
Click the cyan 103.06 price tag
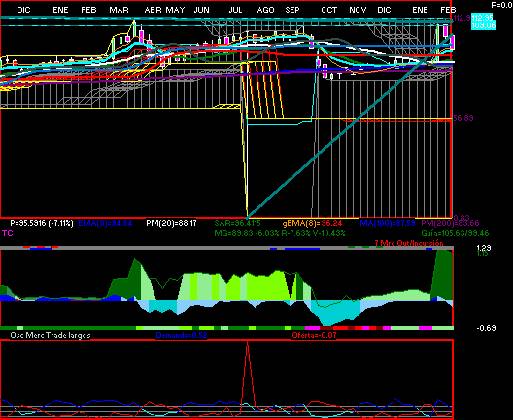tap(483, 25)
